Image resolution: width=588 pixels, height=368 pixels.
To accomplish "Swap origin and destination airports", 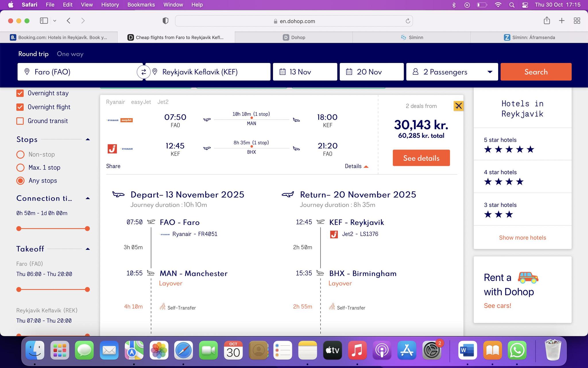I will [x=144, y=72].
